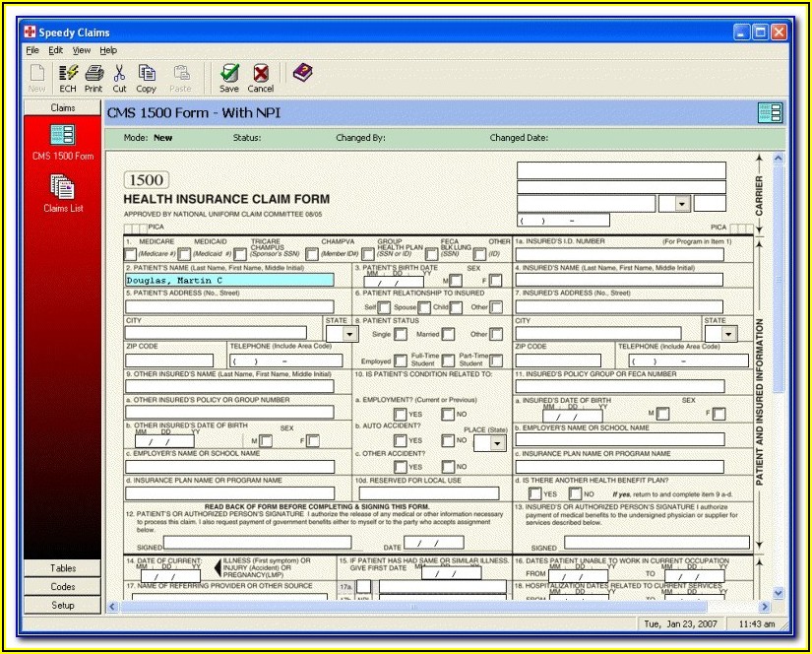812x654 pixels.
Task: Open the help book icon
Action: click(x=302, y=73)
